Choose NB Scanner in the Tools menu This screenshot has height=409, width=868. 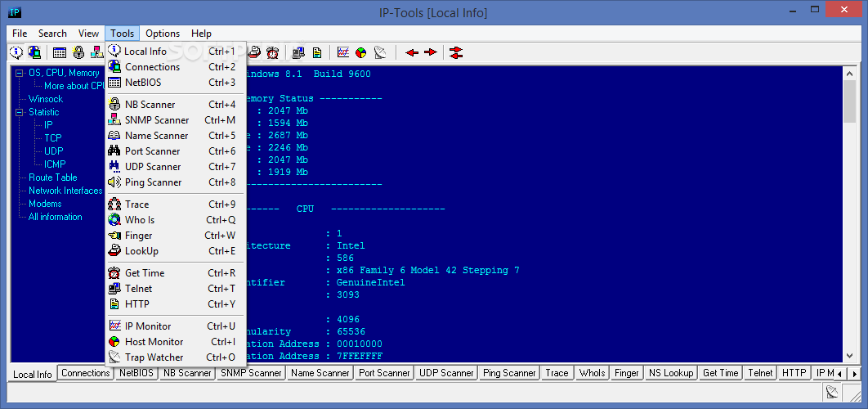click(x=176, y=104)
